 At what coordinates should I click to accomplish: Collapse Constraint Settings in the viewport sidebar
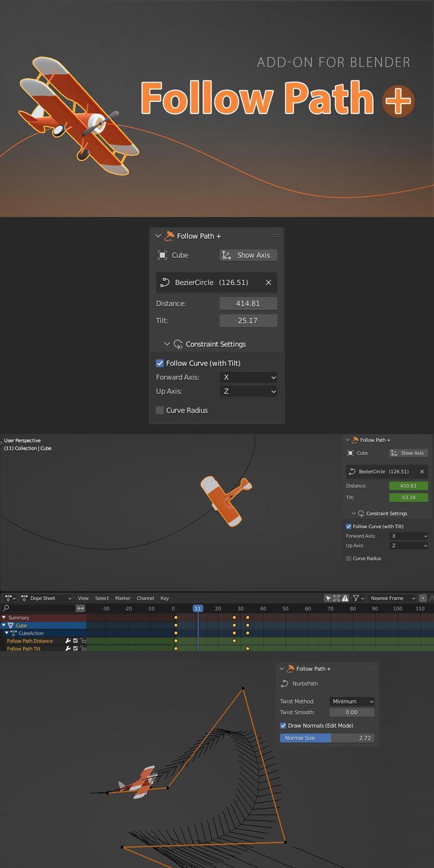354,513
